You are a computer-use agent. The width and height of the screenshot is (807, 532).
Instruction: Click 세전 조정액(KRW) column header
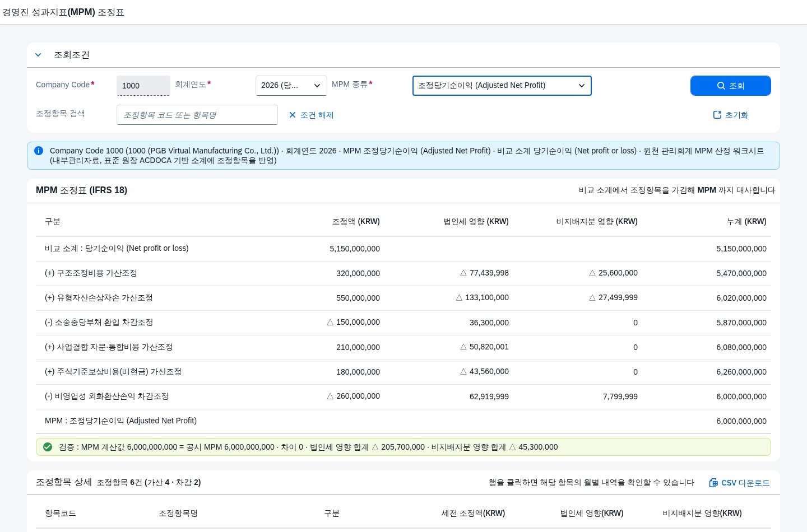(473, 514)
